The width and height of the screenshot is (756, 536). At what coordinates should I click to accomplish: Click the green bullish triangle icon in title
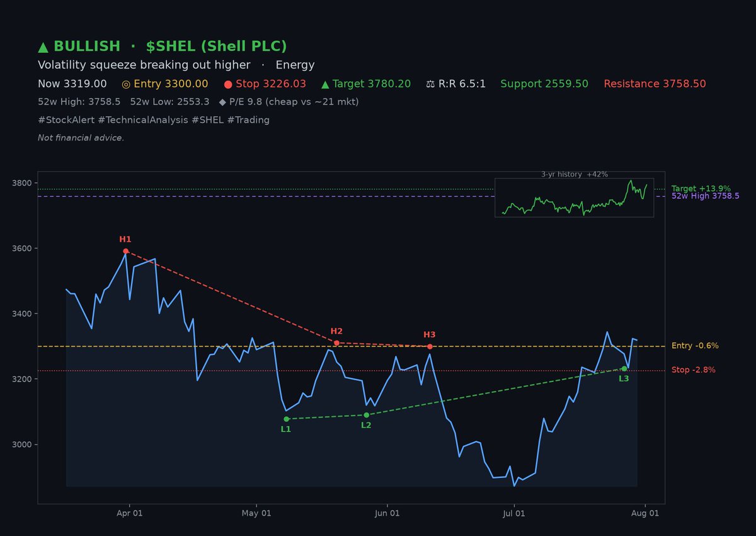[x=43, y=47]
